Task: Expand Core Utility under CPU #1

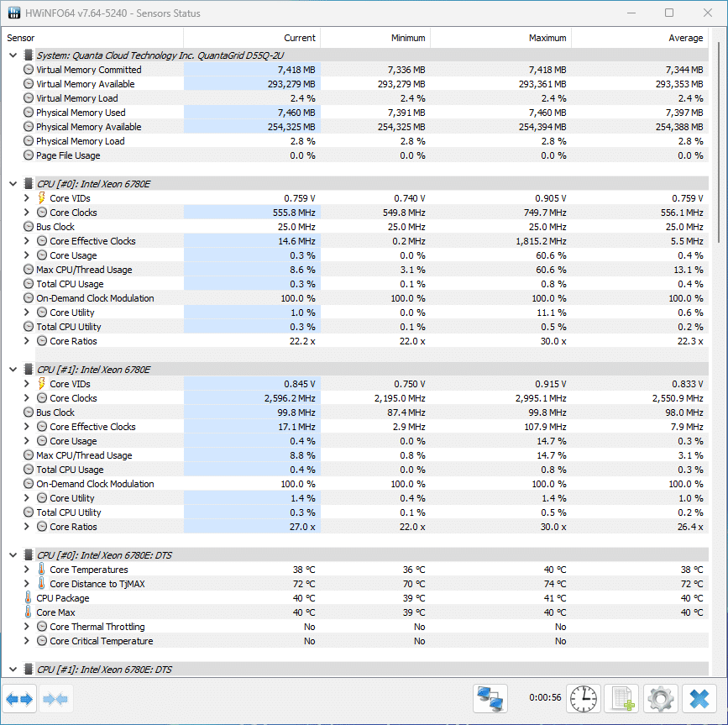Action: (x=27, y=498)
